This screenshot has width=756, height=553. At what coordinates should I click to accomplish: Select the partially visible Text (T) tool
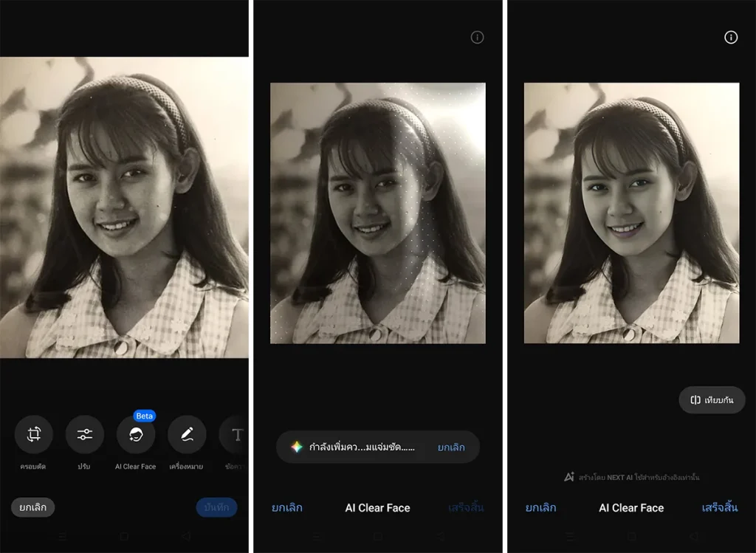tap(236, 435)
